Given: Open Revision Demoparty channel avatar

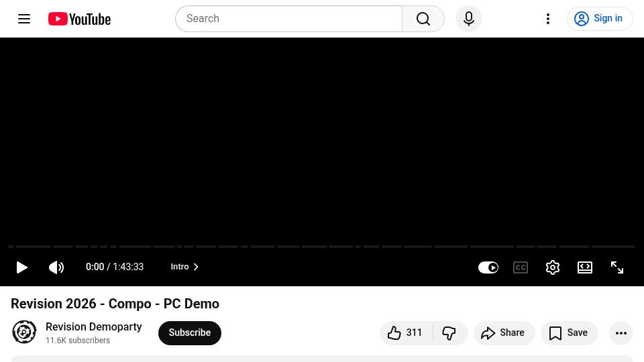Looking at the screenshot, I should pos(24,332).
